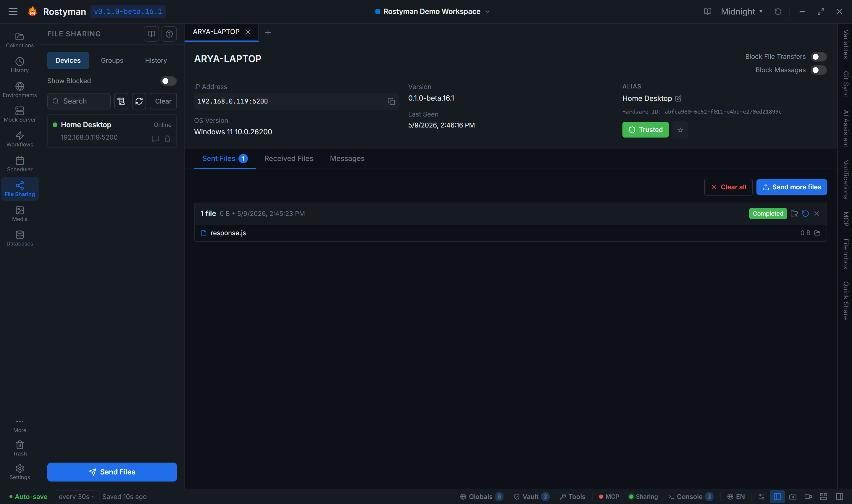Open the EN language selector
852x504 pixels.
(736, 497)
